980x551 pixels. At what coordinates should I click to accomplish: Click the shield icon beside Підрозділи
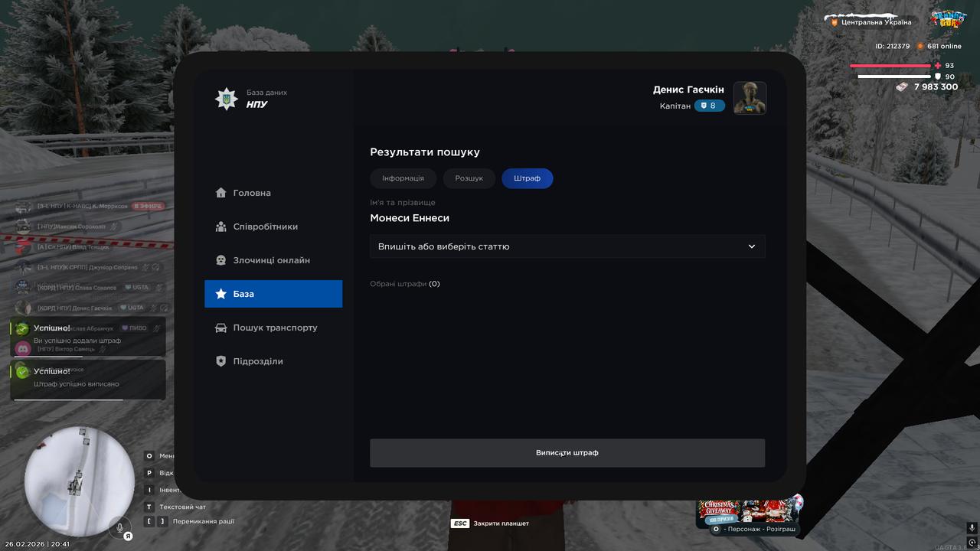220,361
